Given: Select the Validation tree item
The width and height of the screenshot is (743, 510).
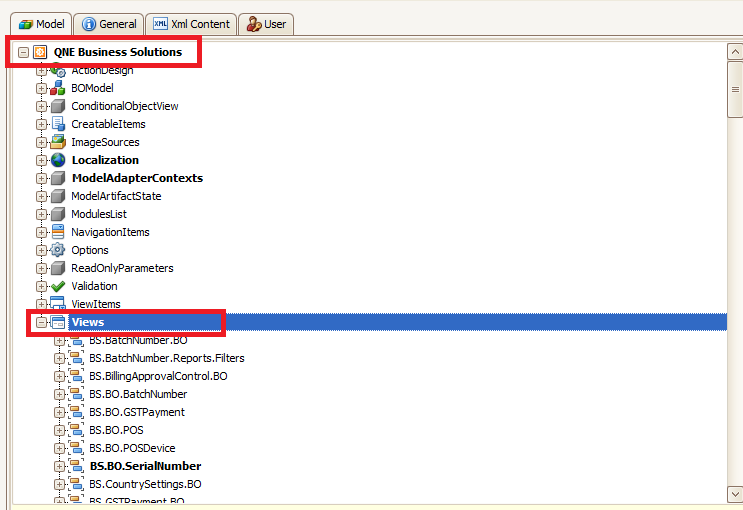Looking at the screenshot, I should [94, 286].
